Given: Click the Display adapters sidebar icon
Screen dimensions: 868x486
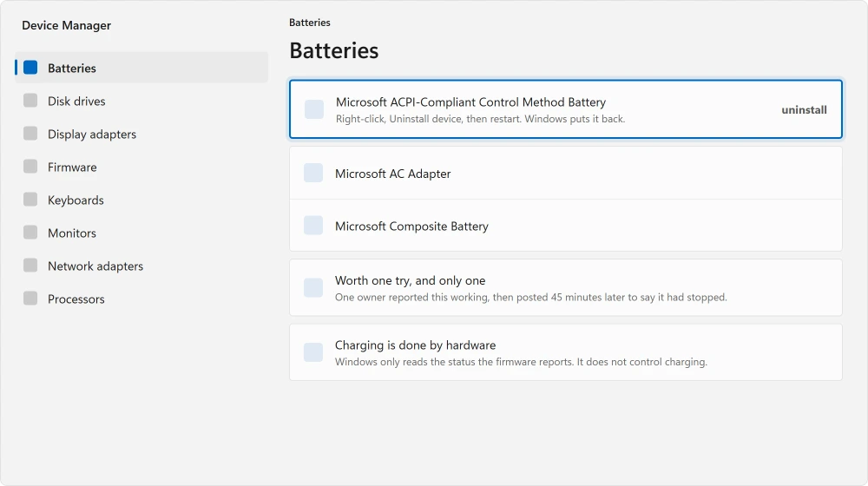Looking at the screenshot, I should pos(30,134).
